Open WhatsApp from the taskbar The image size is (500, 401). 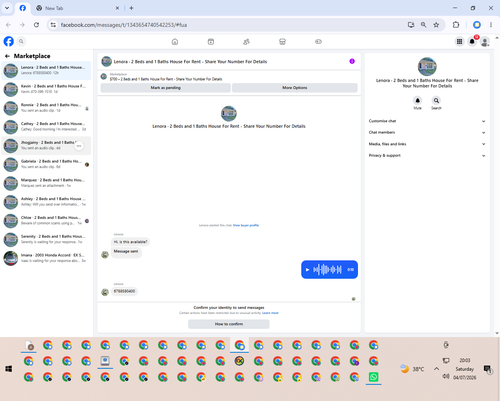[373, 377]
